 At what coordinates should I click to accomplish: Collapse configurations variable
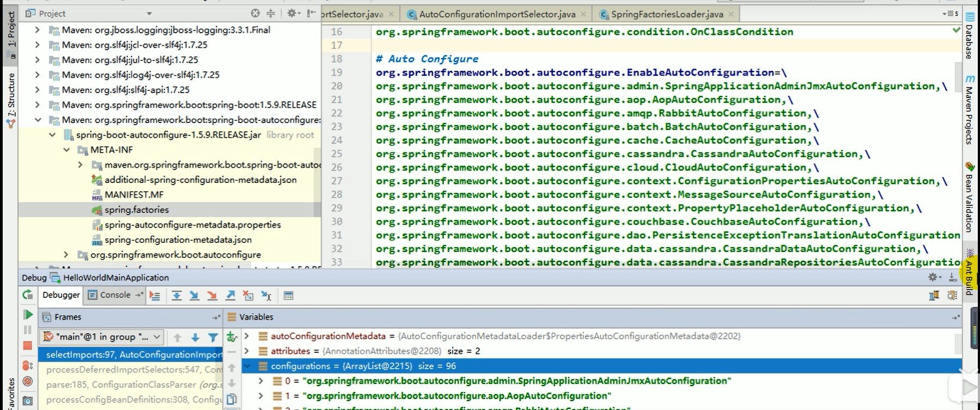247,366
